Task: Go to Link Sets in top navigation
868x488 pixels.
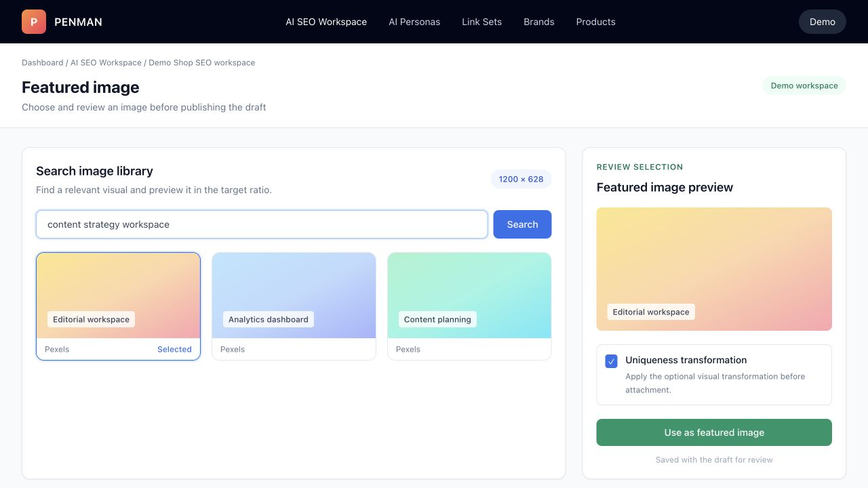Action: tap(482, 22)
